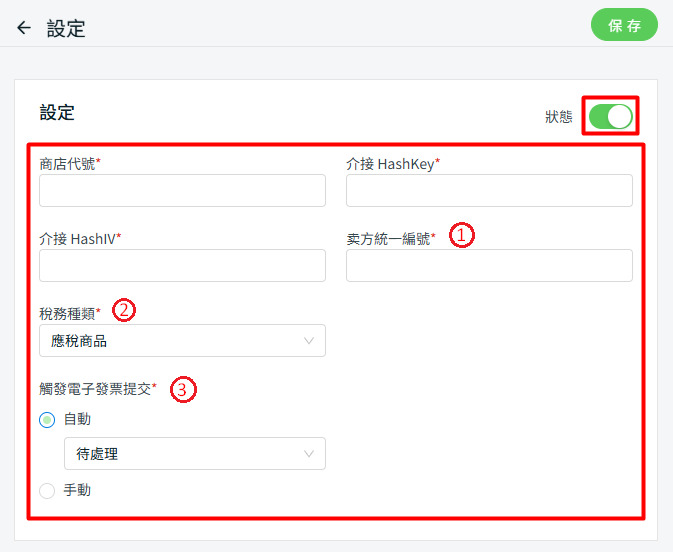
Task: Click the 保存 save button
Action: (x=624, y=25)
